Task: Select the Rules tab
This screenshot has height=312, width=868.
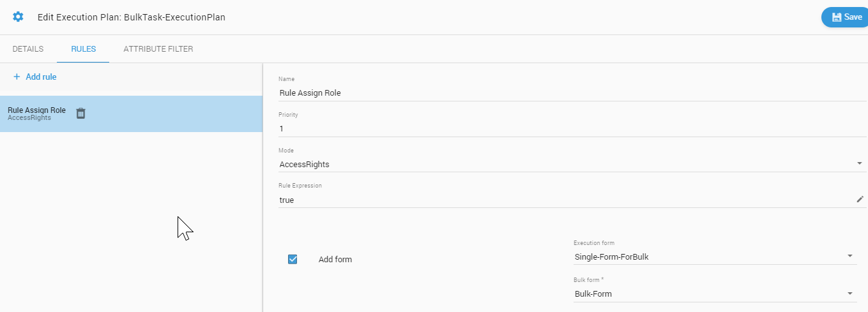Action: [x=83, y=49]
